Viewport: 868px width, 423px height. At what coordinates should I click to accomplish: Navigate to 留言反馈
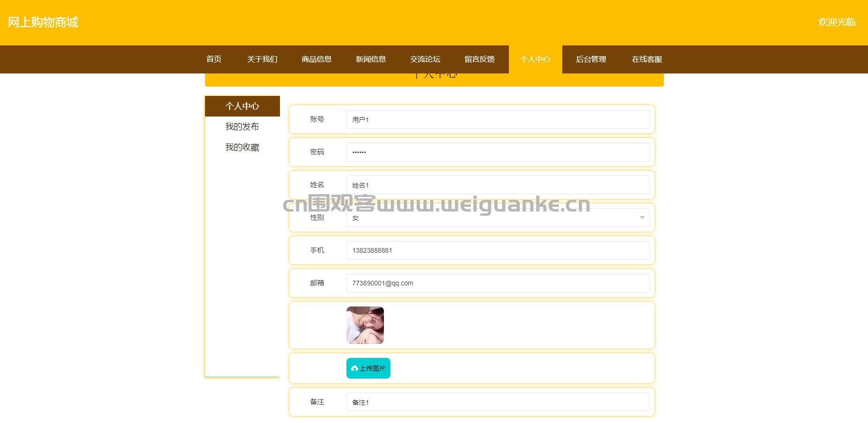(479, 59)
